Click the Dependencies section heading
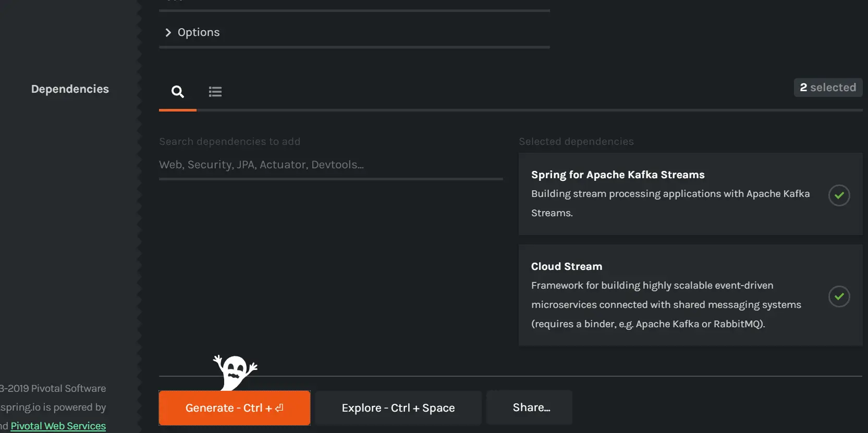The height and width of the screenshot is (433, 868). 70,89
